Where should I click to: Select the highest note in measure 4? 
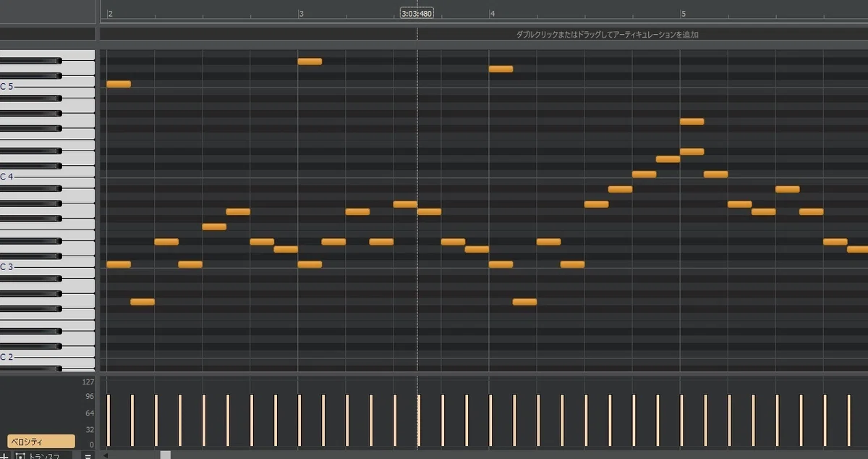coord(501,69)
